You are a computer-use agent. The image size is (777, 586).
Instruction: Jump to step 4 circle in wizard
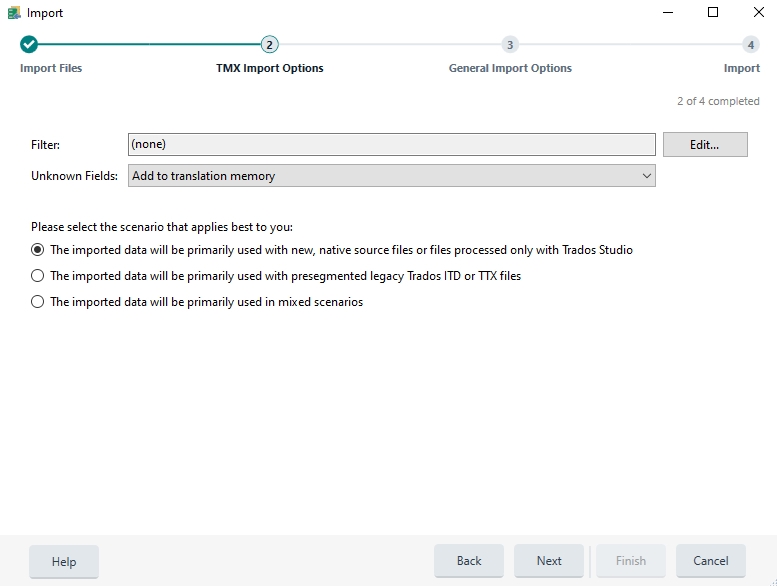pyautogui.click(x=751, y=45)
